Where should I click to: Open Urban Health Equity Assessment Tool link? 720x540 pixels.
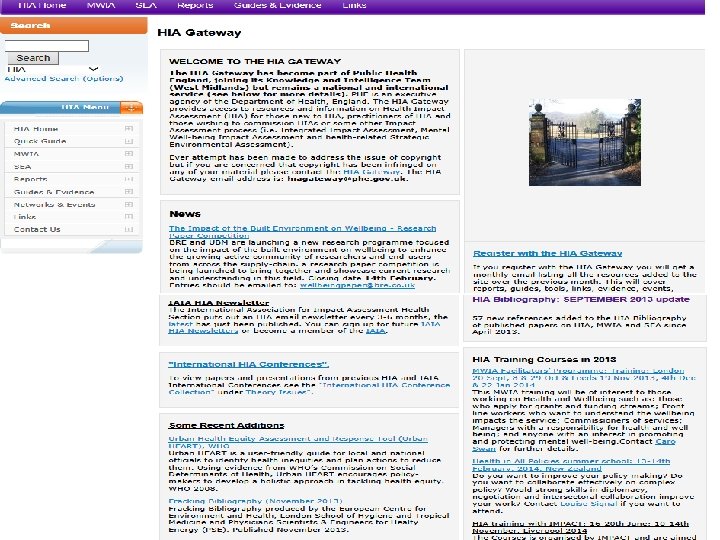(x=298, y=442)
